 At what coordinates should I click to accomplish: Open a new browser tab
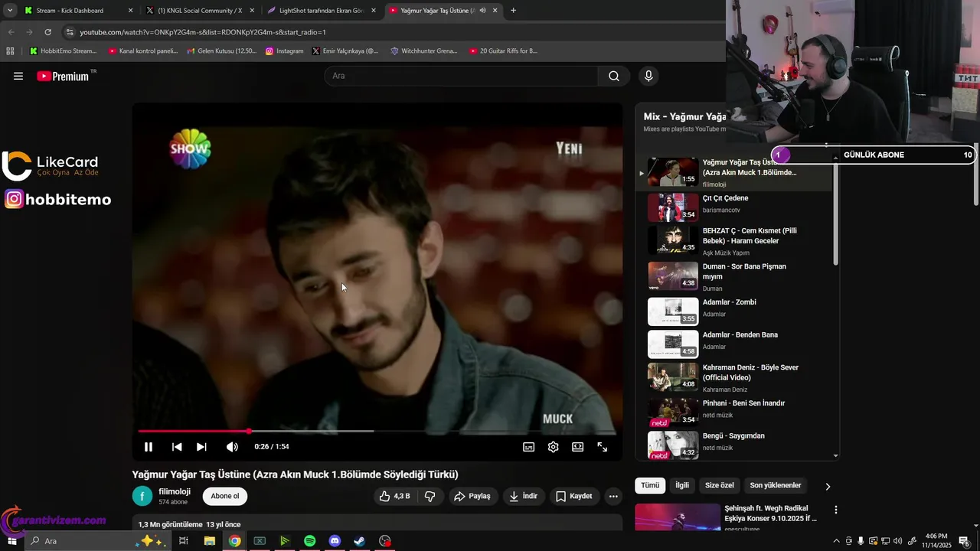tap(513, 11)
